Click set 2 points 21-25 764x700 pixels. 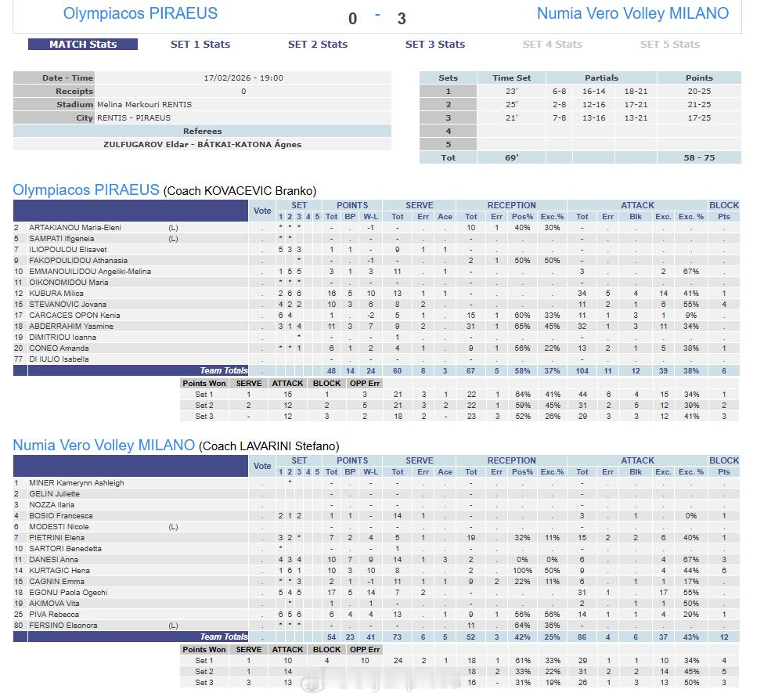[x=699, y=104]
